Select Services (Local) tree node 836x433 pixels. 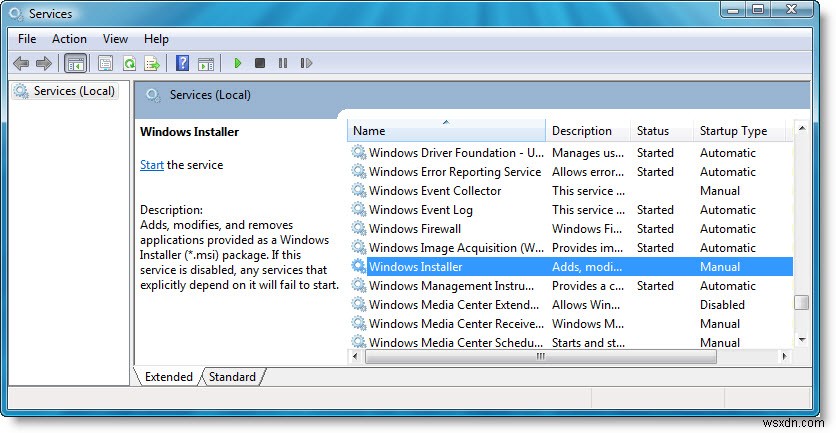[x=65, y=91]
